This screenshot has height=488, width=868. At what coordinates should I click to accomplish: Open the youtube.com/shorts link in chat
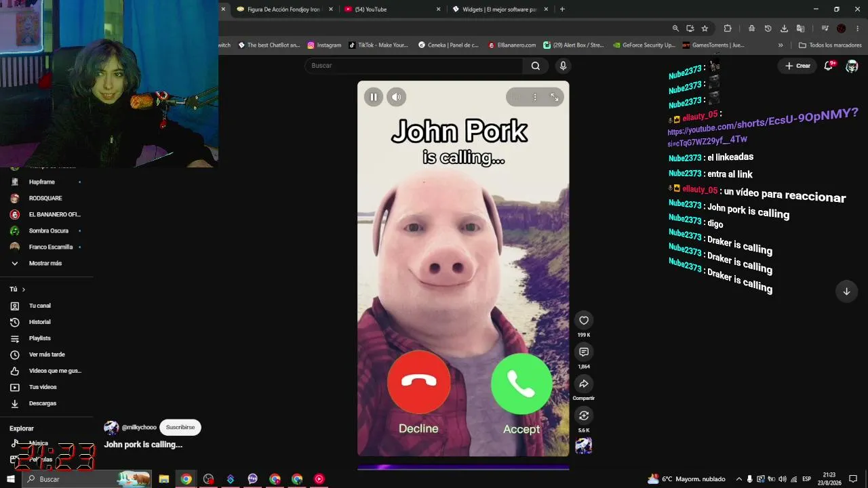[763, 127]
